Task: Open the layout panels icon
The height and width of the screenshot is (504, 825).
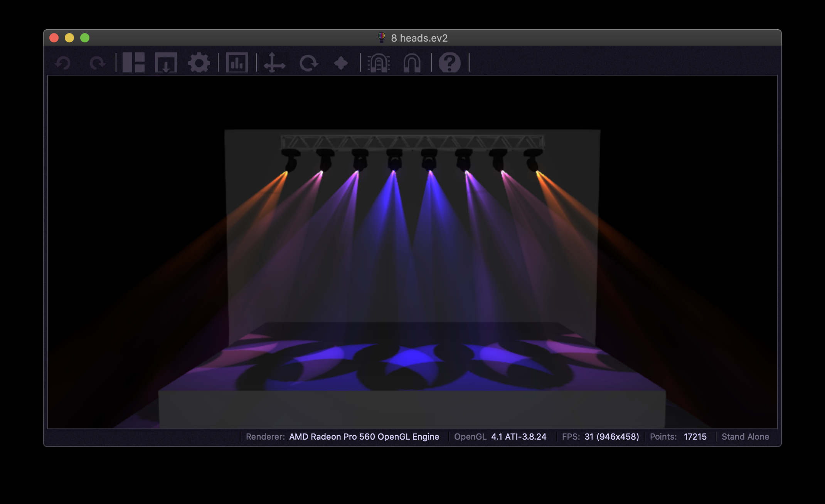Action: point(133,63)
